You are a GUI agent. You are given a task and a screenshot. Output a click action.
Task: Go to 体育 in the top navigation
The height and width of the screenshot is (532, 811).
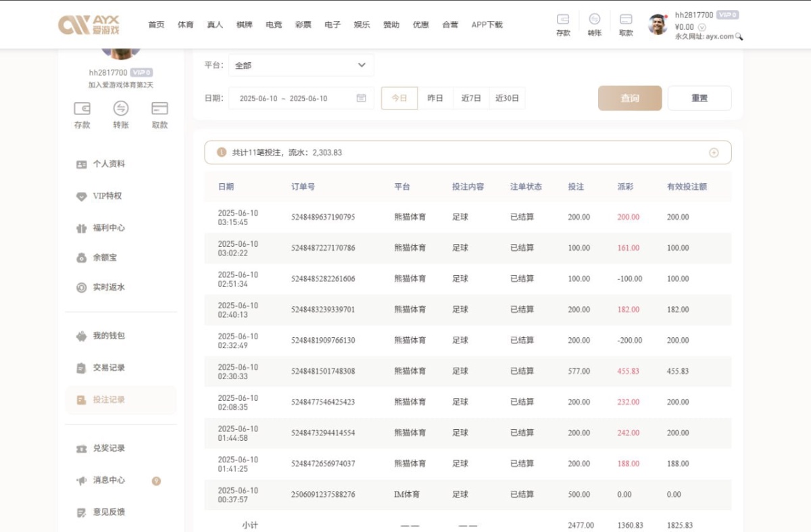tap(185, 24)
